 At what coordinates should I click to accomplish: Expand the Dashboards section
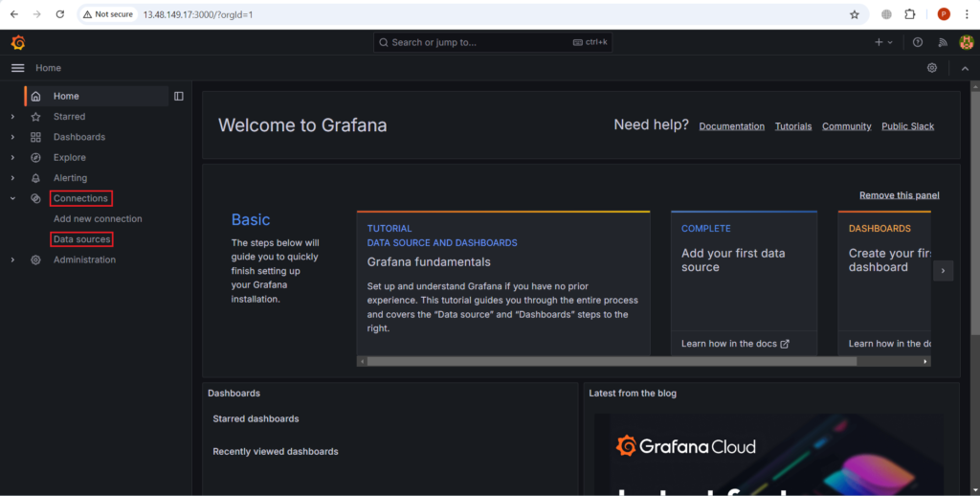pyautogui.click(x=12, y=137)
